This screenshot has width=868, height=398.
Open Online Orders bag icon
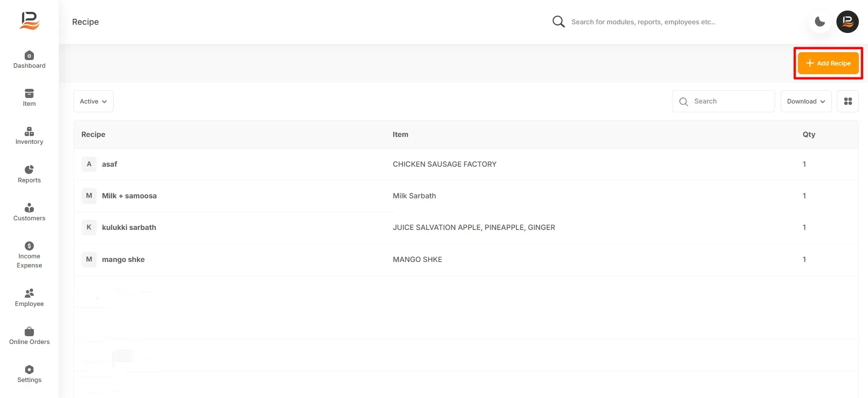[29, 331]
